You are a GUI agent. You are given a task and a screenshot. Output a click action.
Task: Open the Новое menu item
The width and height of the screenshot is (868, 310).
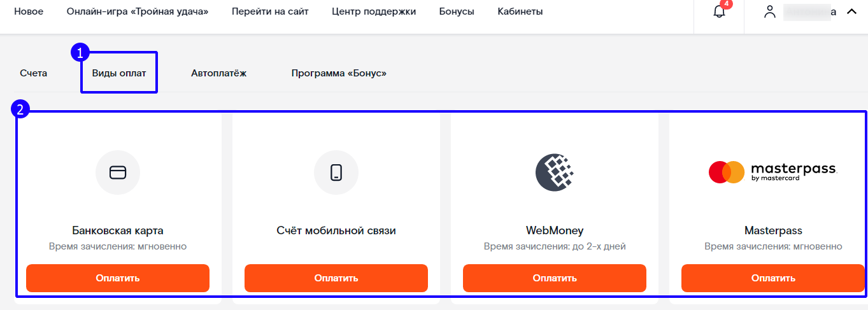[29, 11]
